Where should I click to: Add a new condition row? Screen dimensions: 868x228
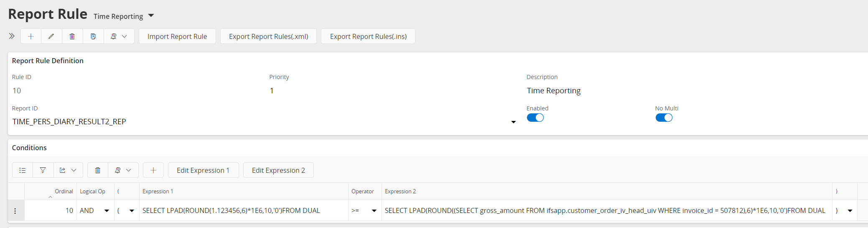click(153, 170)
